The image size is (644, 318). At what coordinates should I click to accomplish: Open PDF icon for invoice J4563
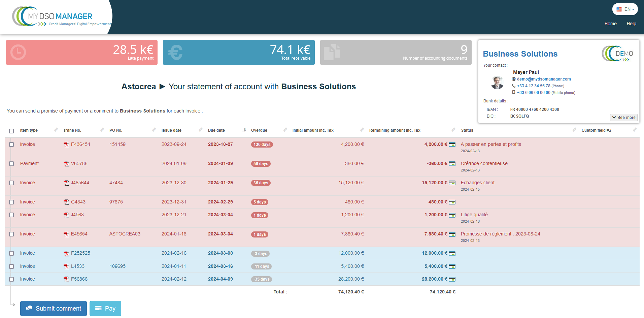[66, 215]
